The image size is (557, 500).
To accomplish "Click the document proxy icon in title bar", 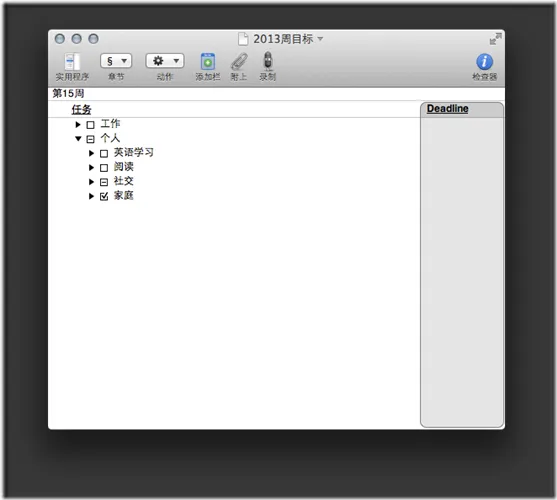I will (x=243, y=39).
